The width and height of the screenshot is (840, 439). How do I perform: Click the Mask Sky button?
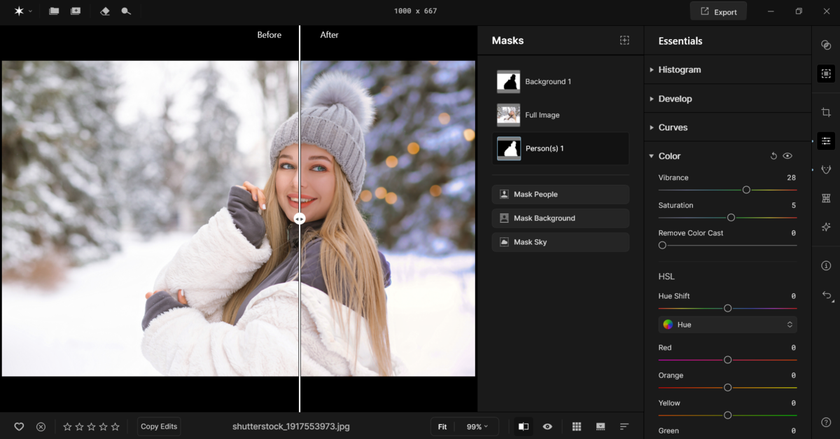560,242
